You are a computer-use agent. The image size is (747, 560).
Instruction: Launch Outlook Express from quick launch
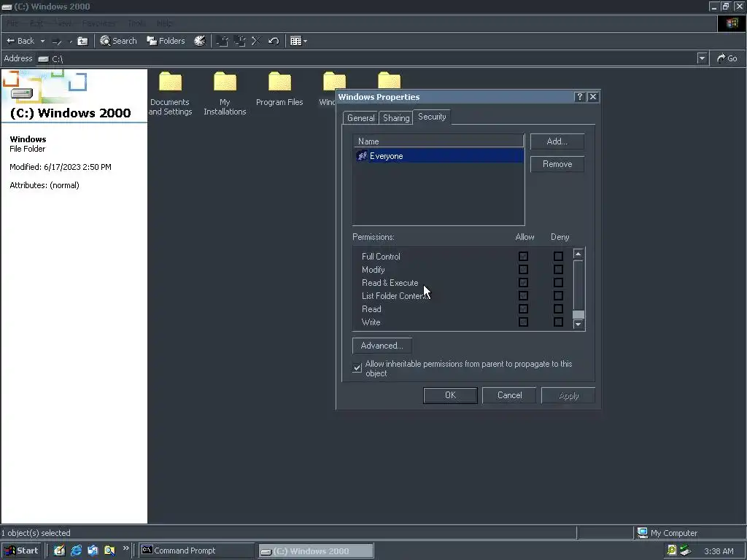tap(93, 551)
